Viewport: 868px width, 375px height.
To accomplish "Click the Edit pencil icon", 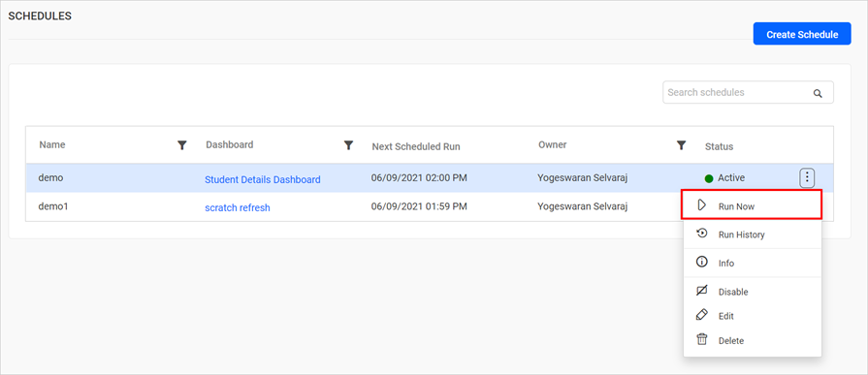I will [x=701, y=315].
